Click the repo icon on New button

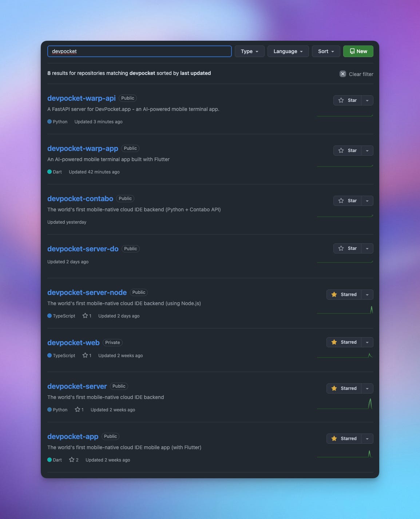(352, 51)
